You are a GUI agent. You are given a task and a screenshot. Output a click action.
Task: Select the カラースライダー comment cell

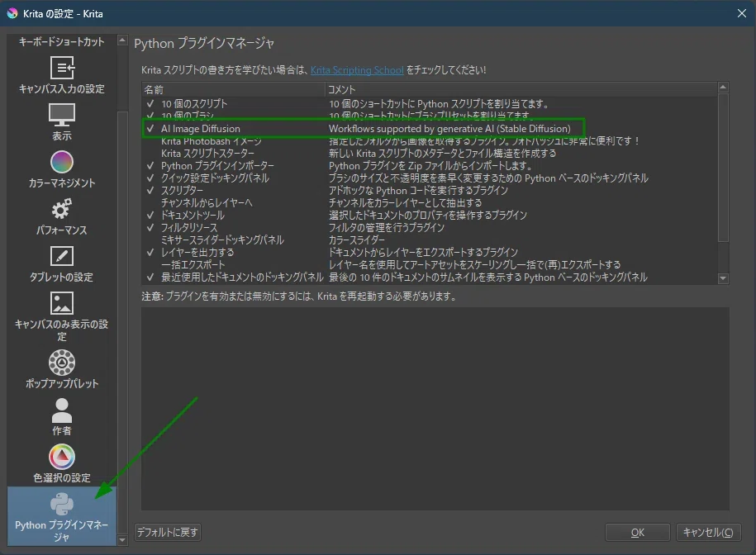click(357, 240)
